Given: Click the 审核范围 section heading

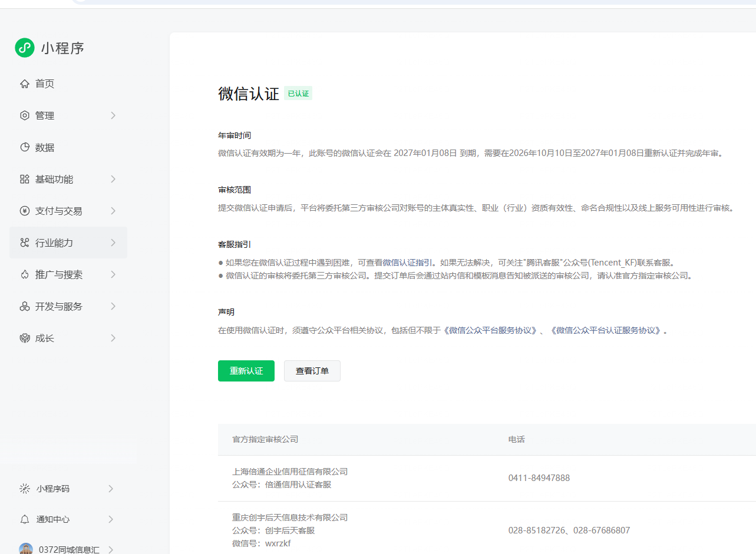Looking at the screenshot, I should (x=235, y=190).
